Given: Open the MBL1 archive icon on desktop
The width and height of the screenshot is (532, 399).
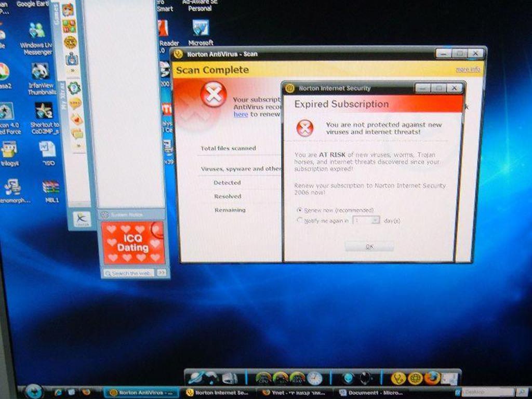Looking at the screenshot, I should coord(51,187).
